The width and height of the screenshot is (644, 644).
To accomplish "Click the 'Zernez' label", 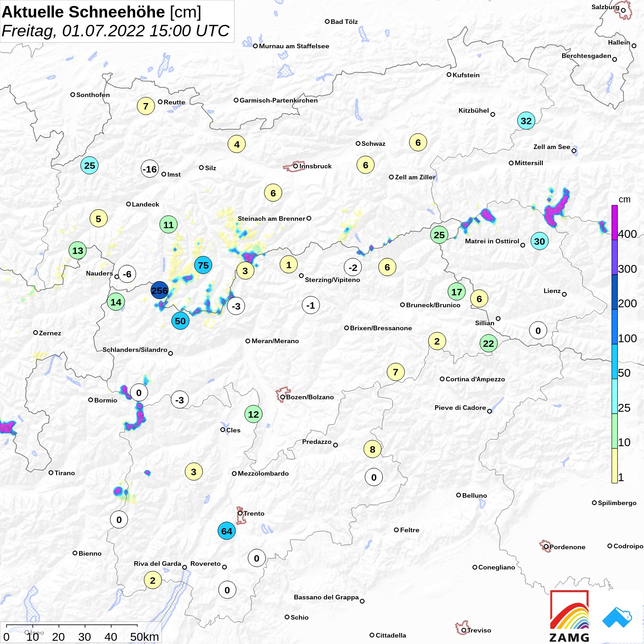I will (50, 333).
